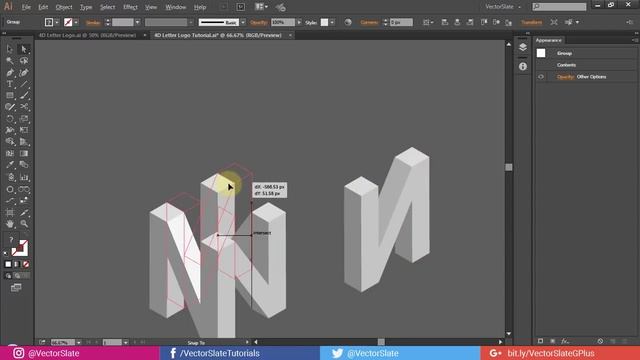Click the Recolor Artwork icon
Viewport: 640px width, 360px height.
pyautogui.click(x=348, y=22)
